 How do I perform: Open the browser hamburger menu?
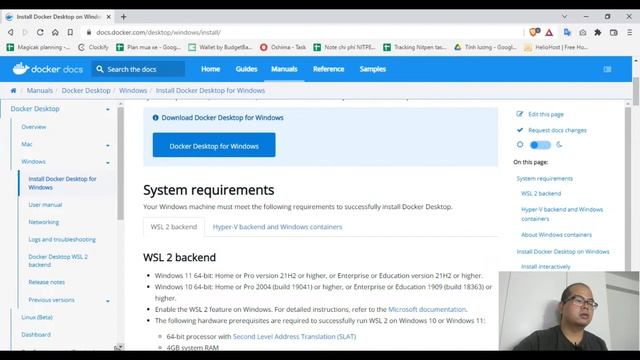pyautogui.click(x=630, y=32)
